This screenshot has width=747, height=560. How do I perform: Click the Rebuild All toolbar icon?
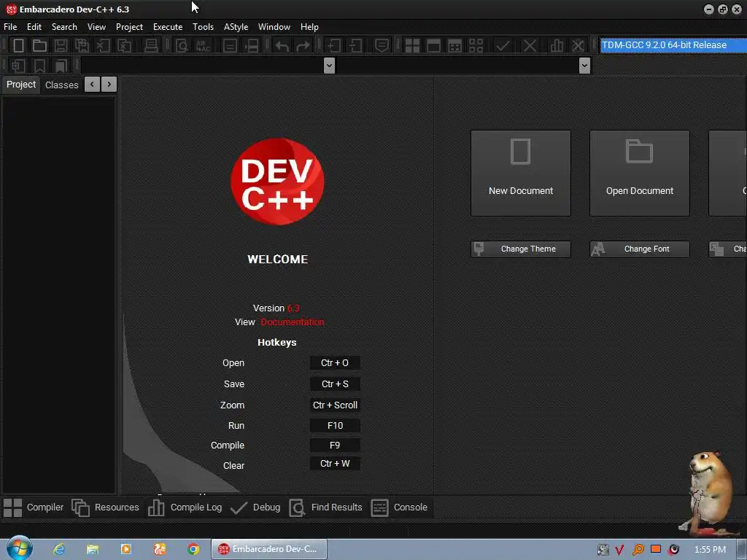click(x=476, y=46)
